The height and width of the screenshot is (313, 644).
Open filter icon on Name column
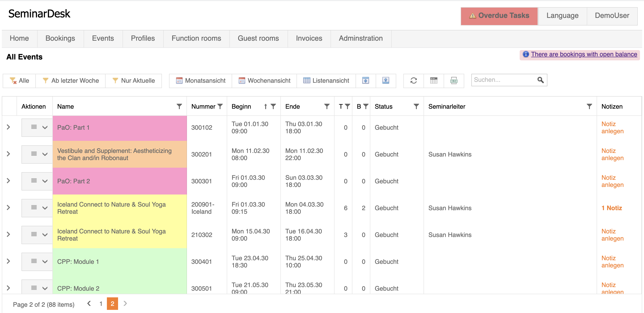179,106
